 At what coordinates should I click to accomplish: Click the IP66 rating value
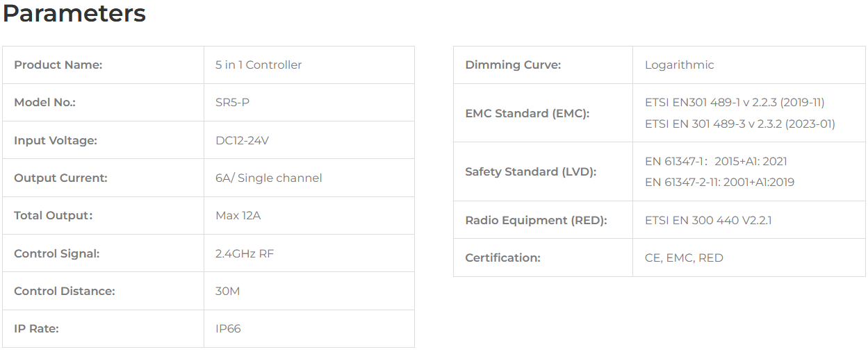point(228,328)
